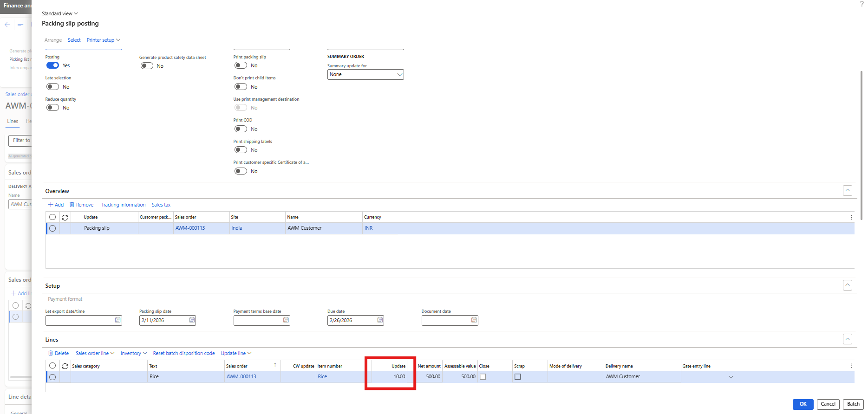This screenshot has width=868, height=414.
Task: Open the Printer setup dropdown menu
Action: 103,40
